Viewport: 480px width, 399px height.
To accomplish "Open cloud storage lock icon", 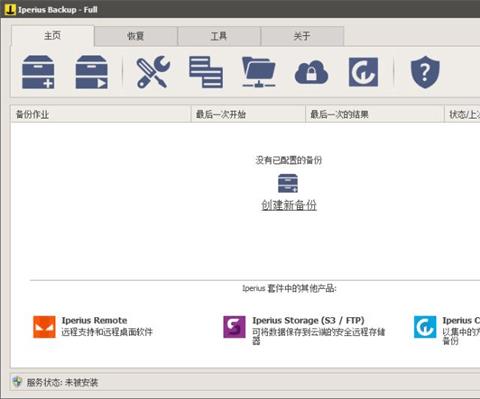I will [311, 72].
